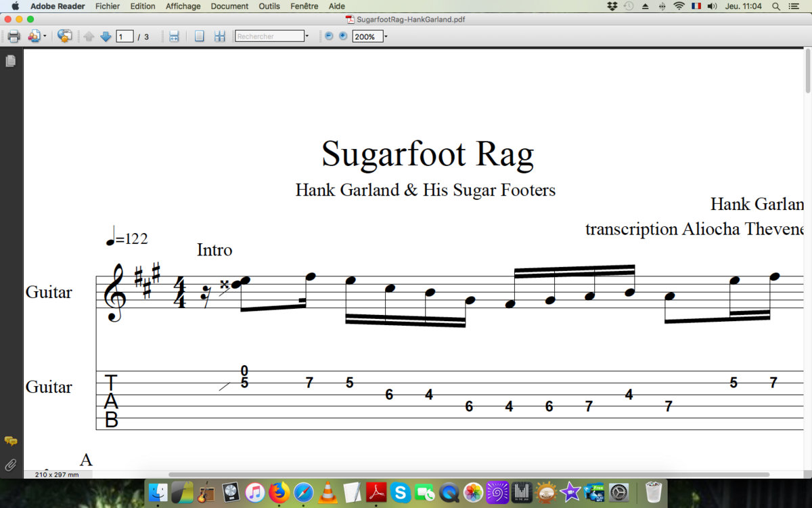The height and width of the screenshot is (508, 812).
Task: Select the two-page view icon
Action: click(x=219, y=37)
